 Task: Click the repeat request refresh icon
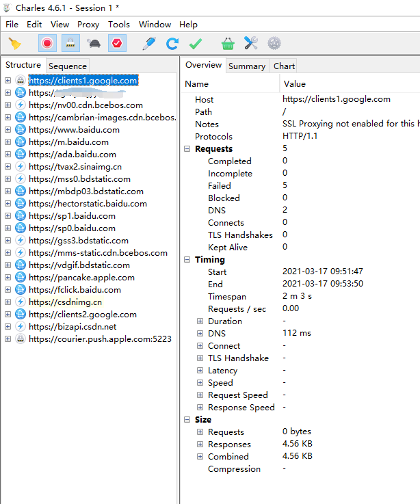pos(172,43)
